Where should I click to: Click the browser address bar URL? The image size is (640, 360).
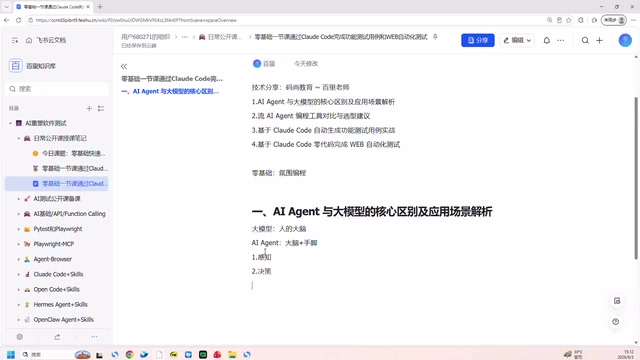136,20
